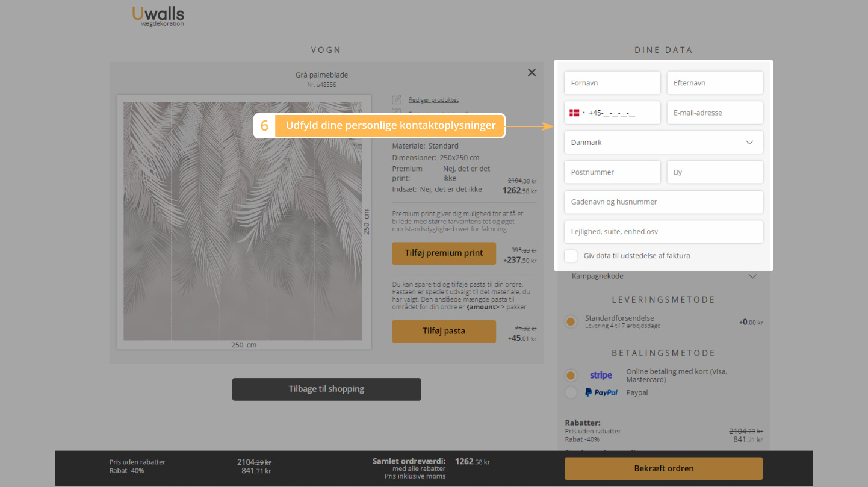Click the Danish flag phone prefix
The height and width of the screenshot is (487, 868).
[576, 113]
